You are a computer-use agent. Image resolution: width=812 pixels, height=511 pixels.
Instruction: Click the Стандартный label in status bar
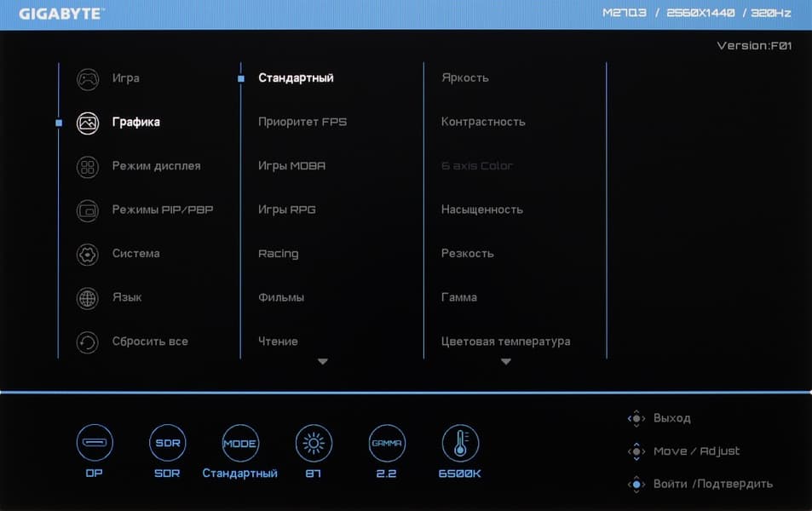239,474
